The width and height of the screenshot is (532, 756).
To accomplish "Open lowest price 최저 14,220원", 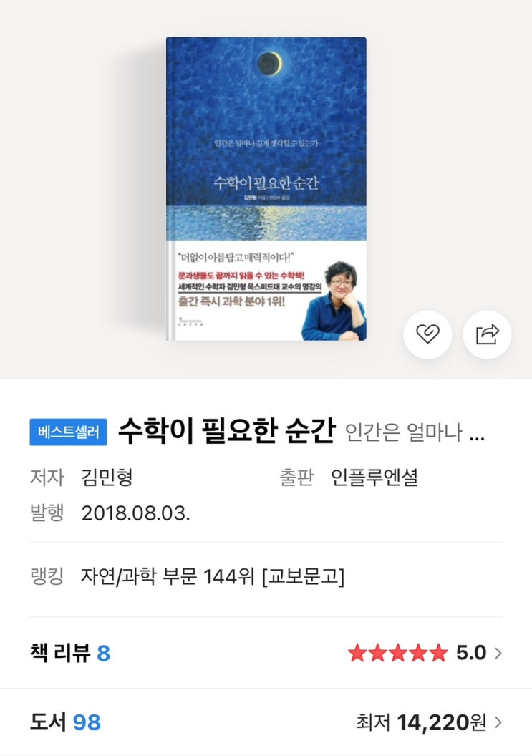I will pyautogui.click(x=420, y=722).
